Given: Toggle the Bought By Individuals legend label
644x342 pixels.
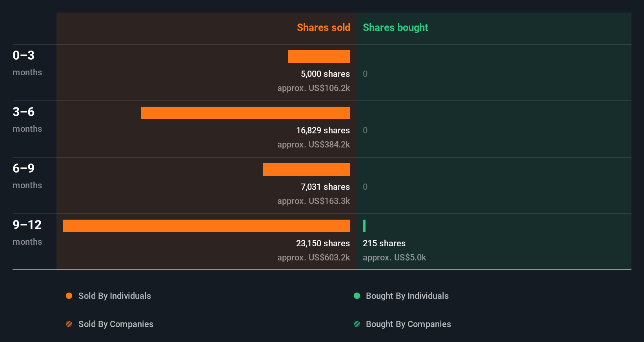Looking at the screenshot, I should click(407, 296).
